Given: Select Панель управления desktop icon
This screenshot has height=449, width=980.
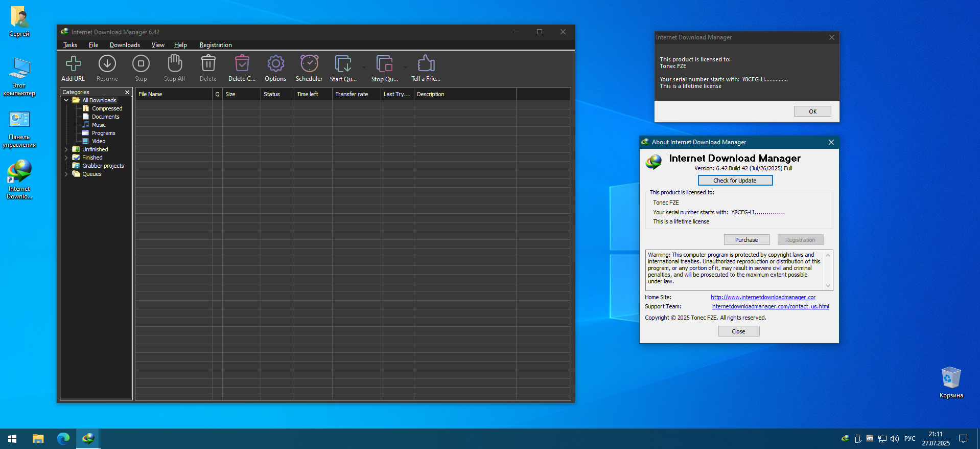Looking at the screenshot, I should [x=19, y=129].
